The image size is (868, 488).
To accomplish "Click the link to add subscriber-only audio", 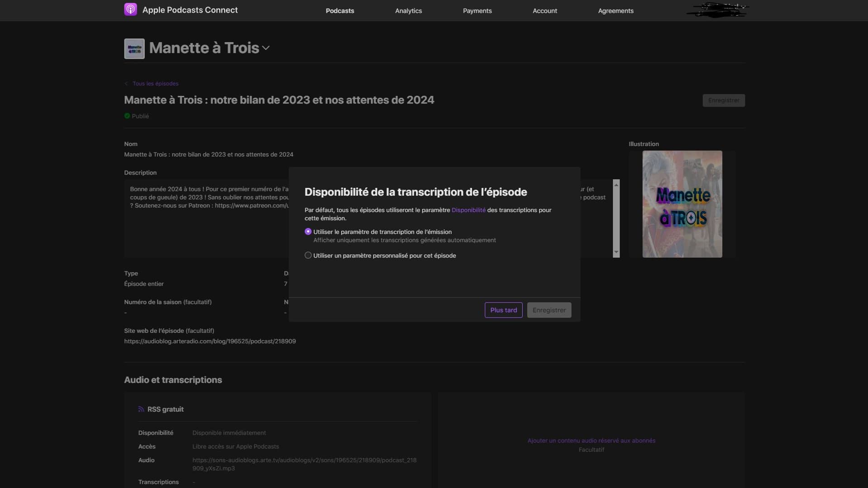I will [x=591, y=441].
